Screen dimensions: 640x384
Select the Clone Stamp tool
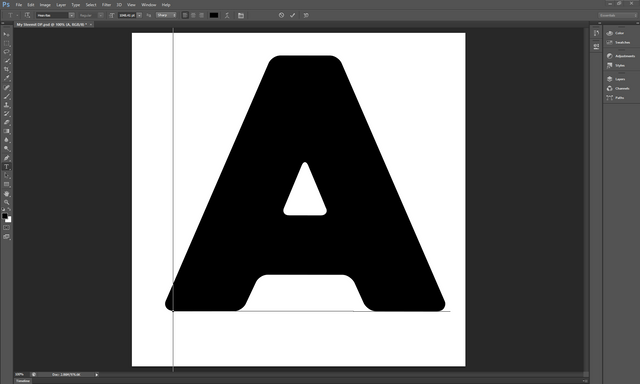tap(6, 105)
